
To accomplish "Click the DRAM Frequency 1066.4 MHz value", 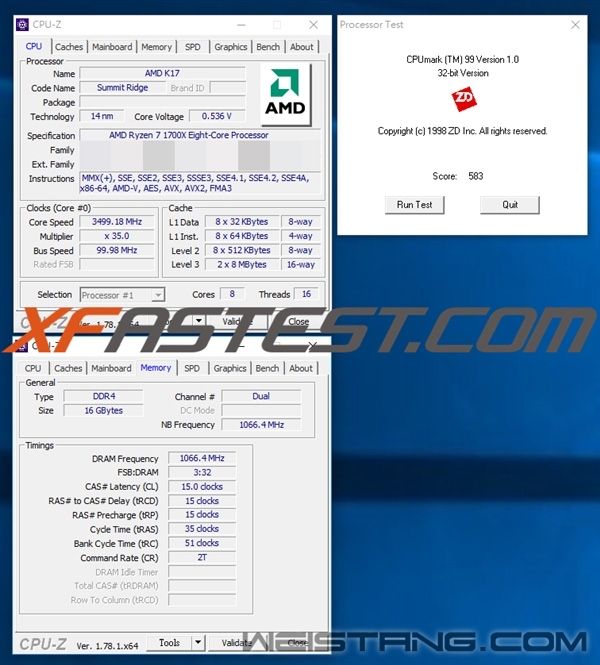I will click(202, 458).
